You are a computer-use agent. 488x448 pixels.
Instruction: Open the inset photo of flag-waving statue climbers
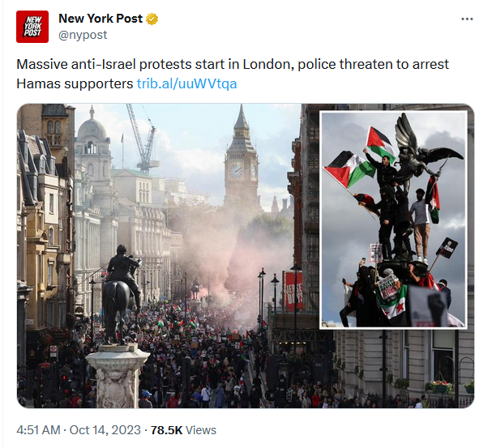[x=393, y=220]
